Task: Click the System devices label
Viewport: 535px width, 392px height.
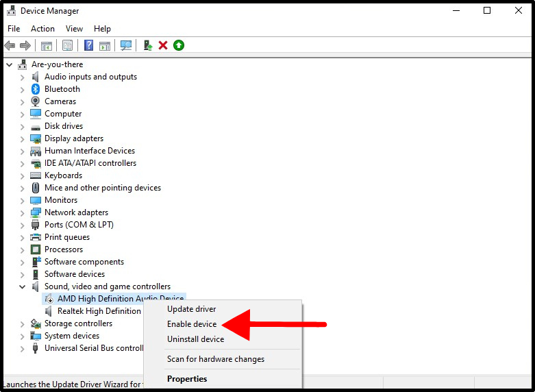Action: coord(72,336)
